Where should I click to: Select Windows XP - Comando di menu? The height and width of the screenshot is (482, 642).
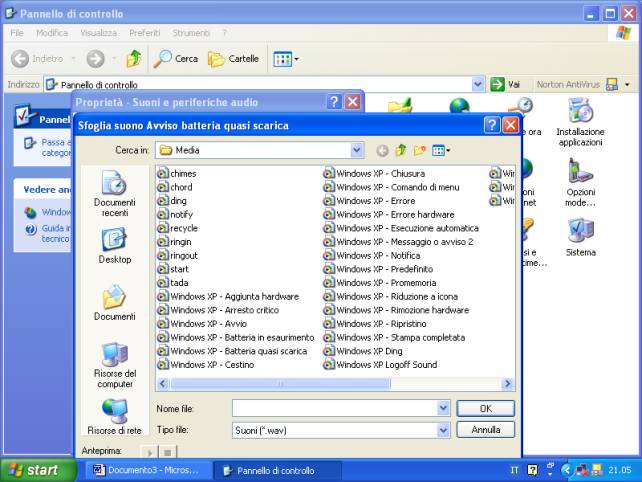pyautogui.click(x=391, y=187)
